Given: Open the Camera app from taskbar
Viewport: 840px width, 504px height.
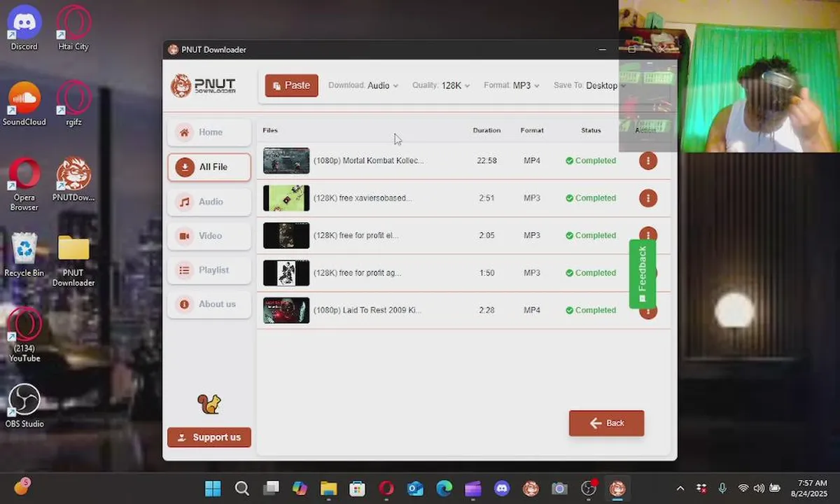Looking at the screenshot, I should pos(559,489).
